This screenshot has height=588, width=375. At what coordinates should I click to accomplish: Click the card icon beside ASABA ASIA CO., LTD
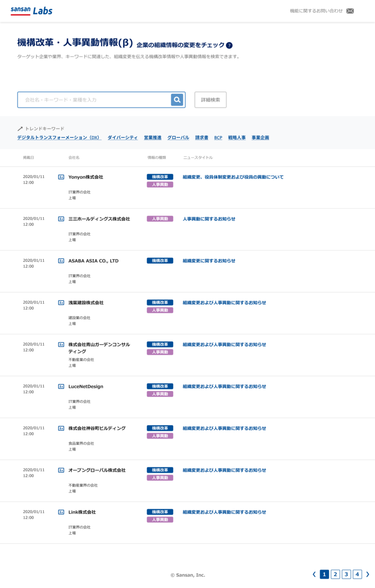(x=61, y=261)
